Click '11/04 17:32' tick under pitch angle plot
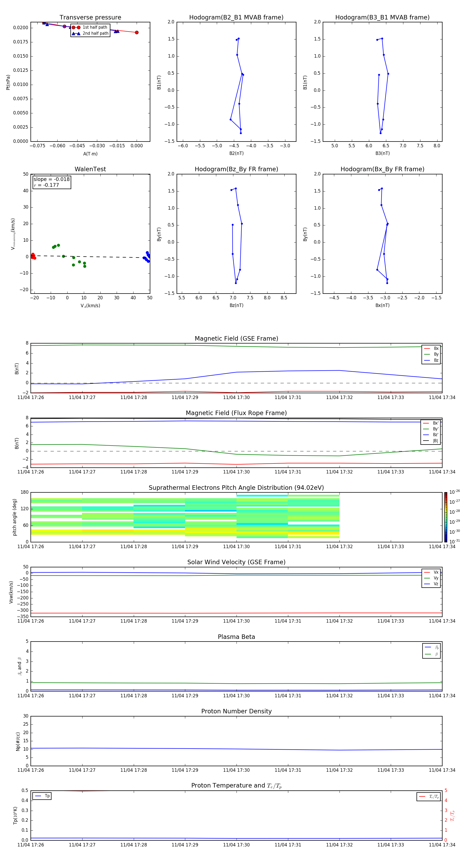473x868 pixels. [339, 547]
